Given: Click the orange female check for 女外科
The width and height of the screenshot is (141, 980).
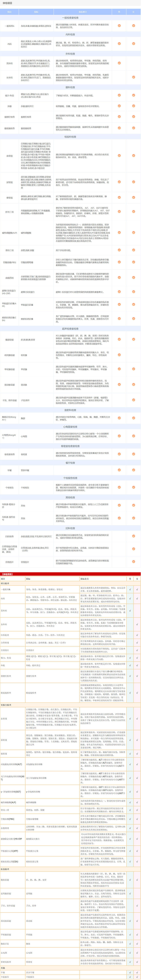Looking at the screenshot, I should point(133,77).
